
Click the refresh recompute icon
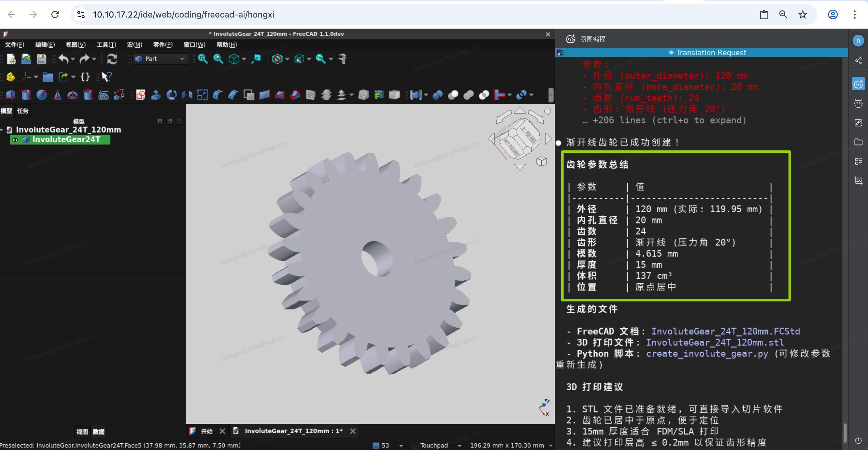pos(112,59)
